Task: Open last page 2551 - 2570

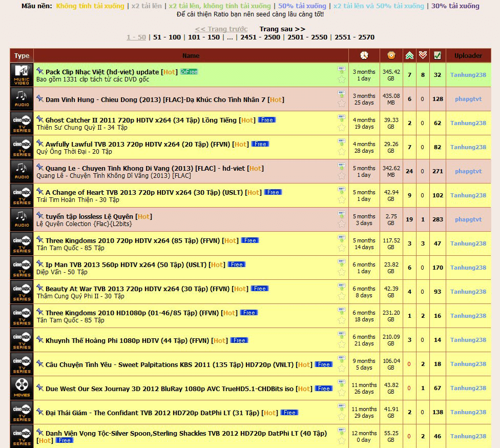Action: click(355, 37)
